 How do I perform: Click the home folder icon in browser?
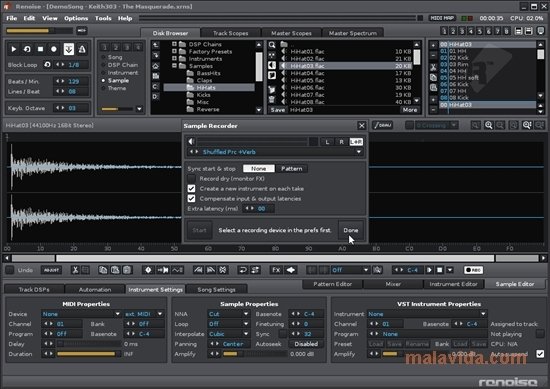(x=156, y=66)
